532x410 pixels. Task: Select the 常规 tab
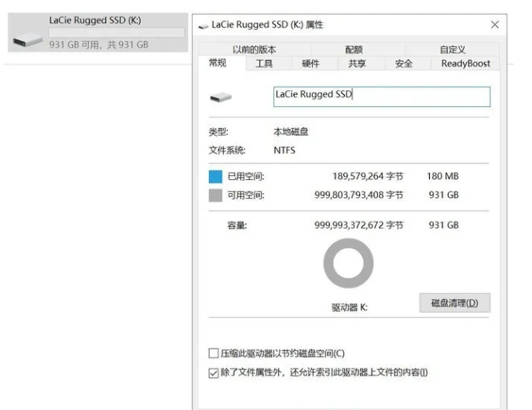(x=218, y=64)
